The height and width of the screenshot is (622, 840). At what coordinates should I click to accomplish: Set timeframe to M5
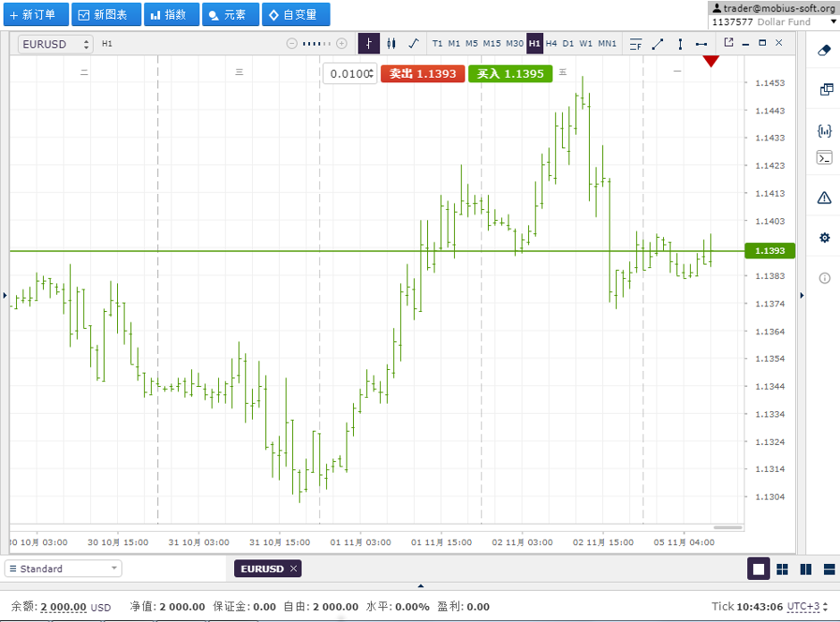coord(472,44)
